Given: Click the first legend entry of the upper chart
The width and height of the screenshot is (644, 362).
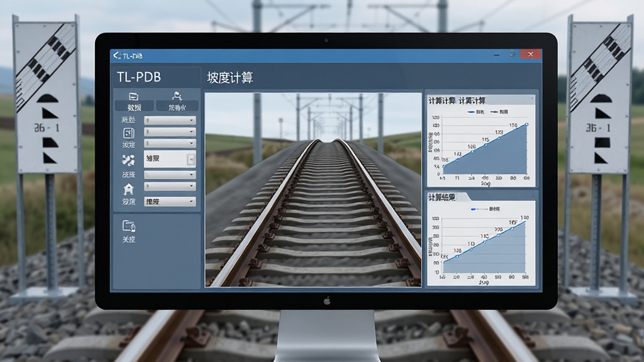Looking at the screenshot, I should tap(476, 112).
